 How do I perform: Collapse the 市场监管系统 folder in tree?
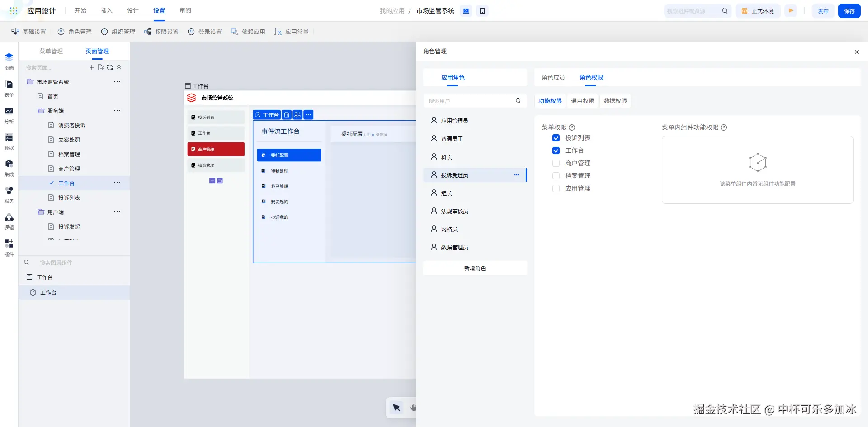pyautogui.click(x=30, y=82)
